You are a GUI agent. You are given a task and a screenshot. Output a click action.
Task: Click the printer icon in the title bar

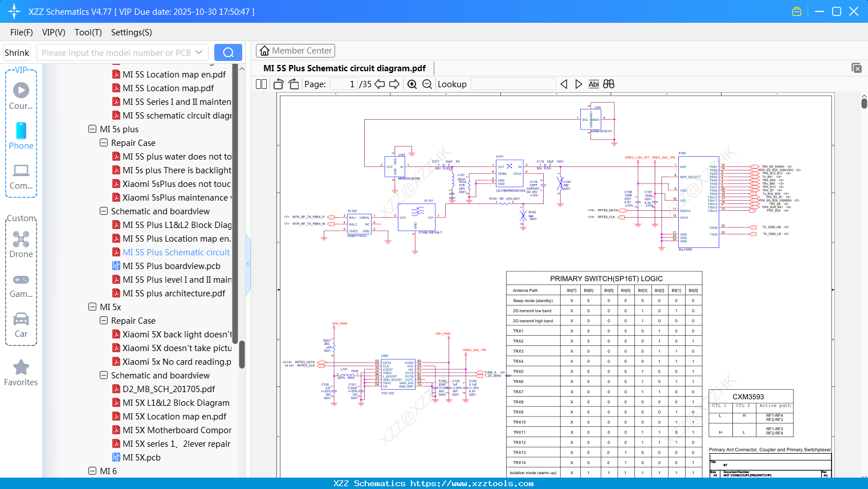pos(797,11)
